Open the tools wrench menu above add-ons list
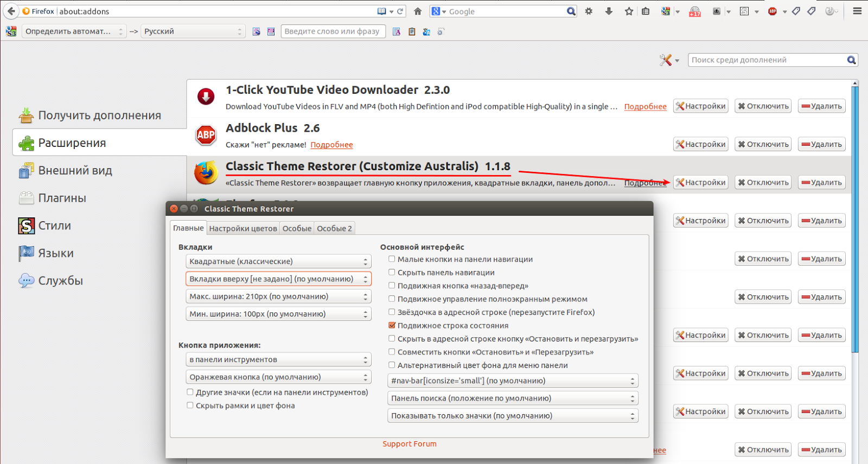This screenshot has height=464, width=868. 669,60
